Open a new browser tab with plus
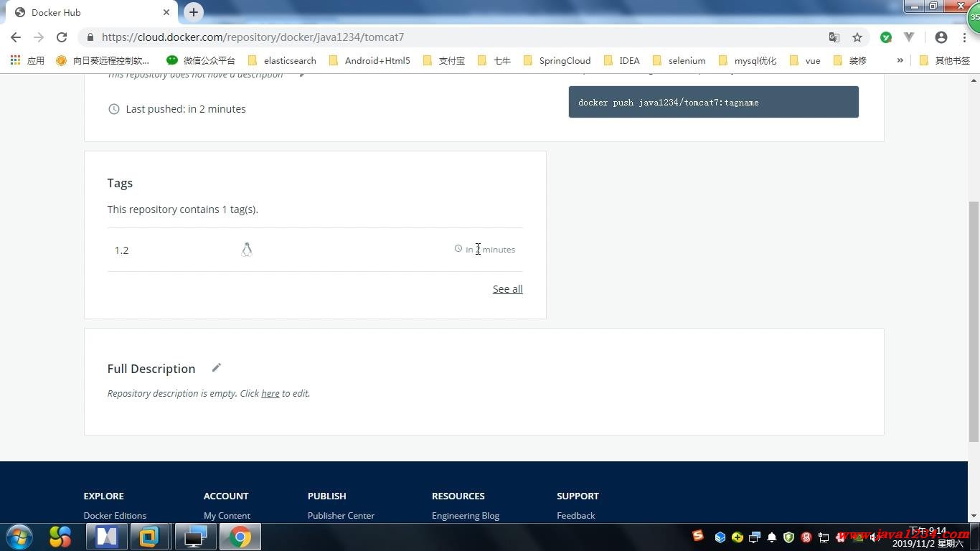980x551 pixels. coord(194,12)
